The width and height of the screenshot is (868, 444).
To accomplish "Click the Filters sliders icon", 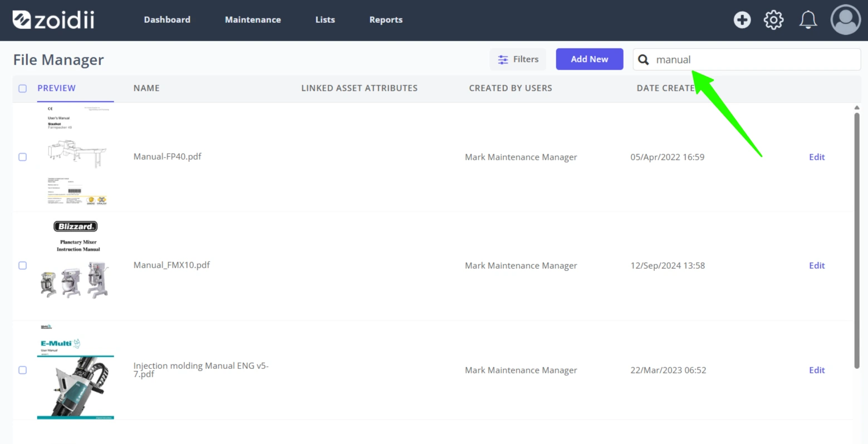I will (x=503, y=60).
